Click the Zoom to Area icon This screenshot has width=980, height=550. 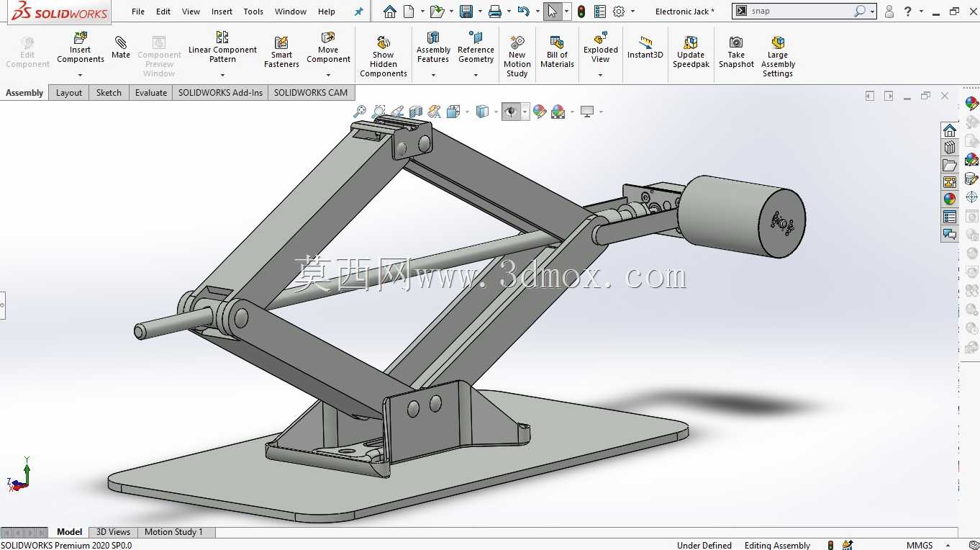(378, 112)
